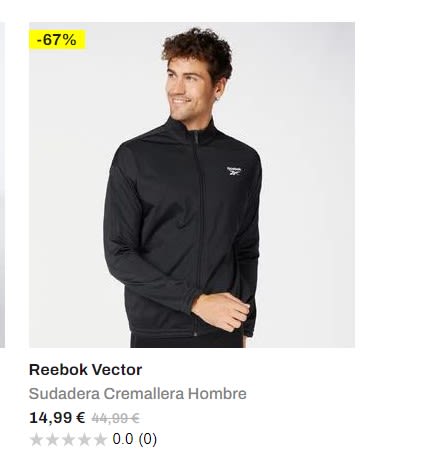Pick the fourth rating star
This screenshot has height=475, width=435.
pyautogui.click(x=84, y=440)
